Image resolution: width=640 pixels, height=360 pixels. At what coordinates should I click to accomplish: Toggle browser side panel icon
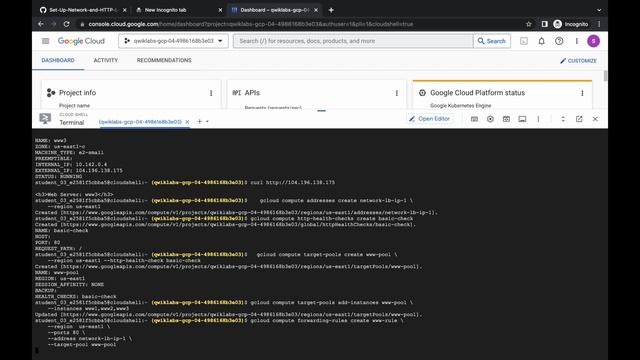[544, 24]
